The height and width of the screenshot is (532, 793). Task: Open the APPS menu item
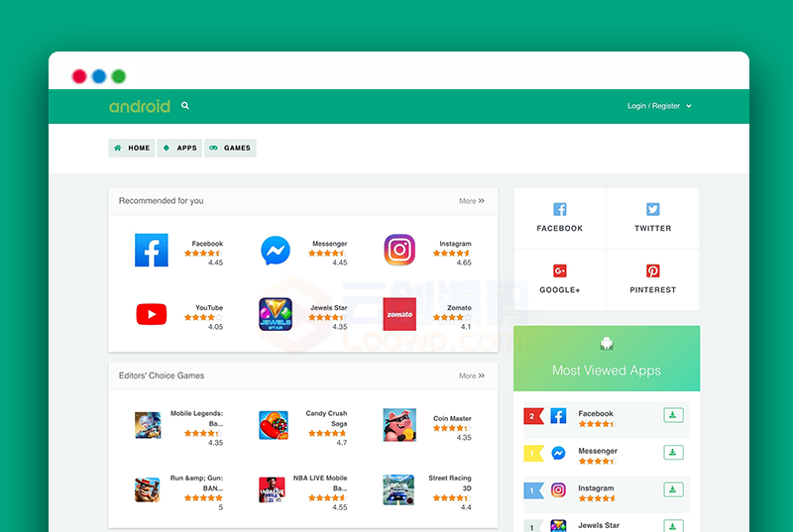(179, 148)
